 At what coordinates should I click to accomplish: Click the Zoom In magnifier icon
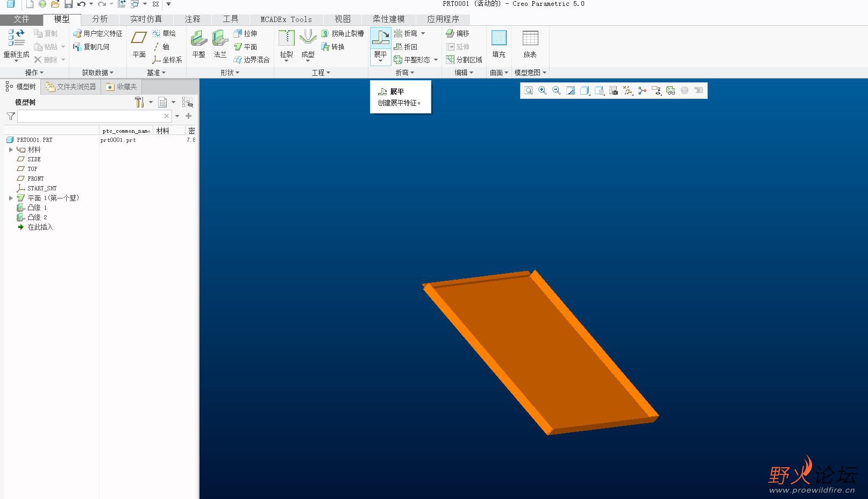tap(543, 90)
